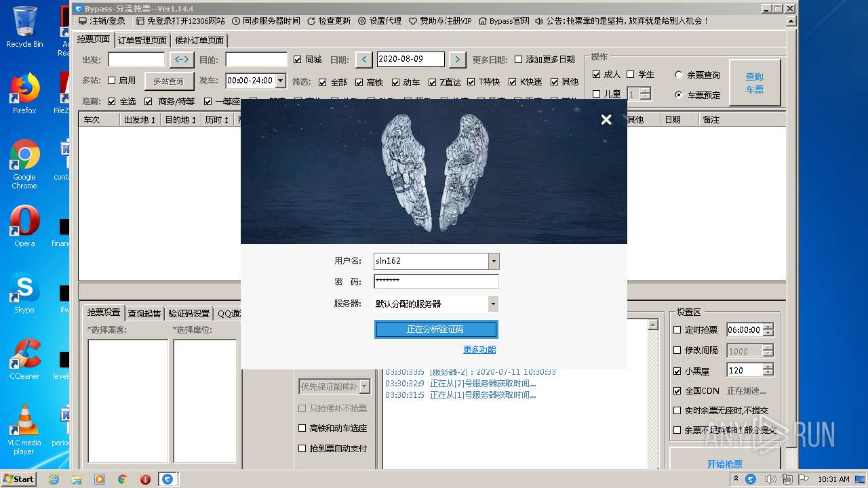Go to the next date with right arrow
The height and width of the screenshot is (488, 868).
pos(458,60)
